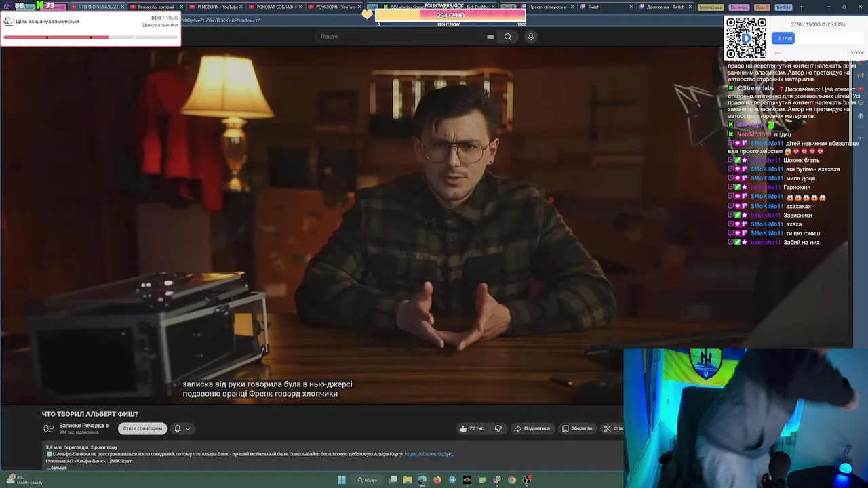Click the chat message Завистники
This screenshot has width=868, height=488.
tap(797, 215)
